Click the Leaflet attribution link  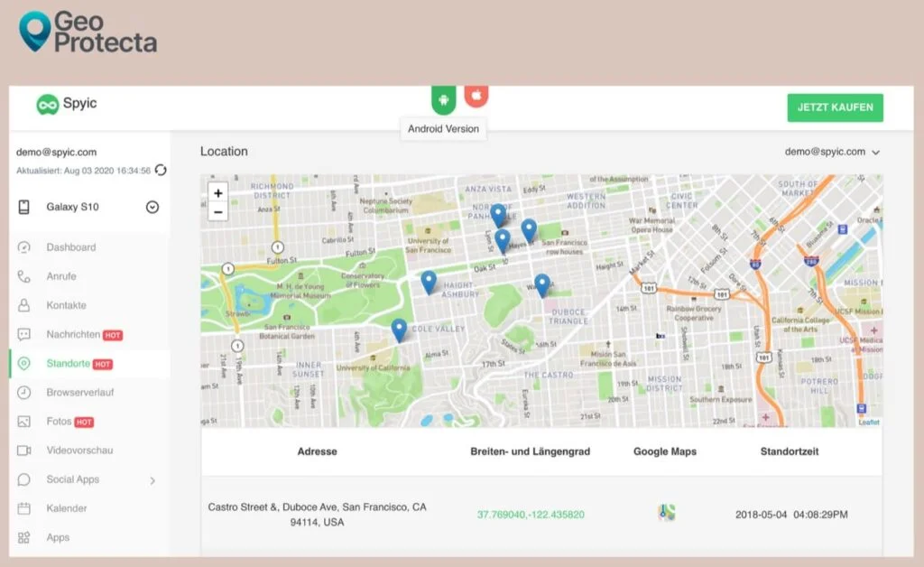[869, 422]
